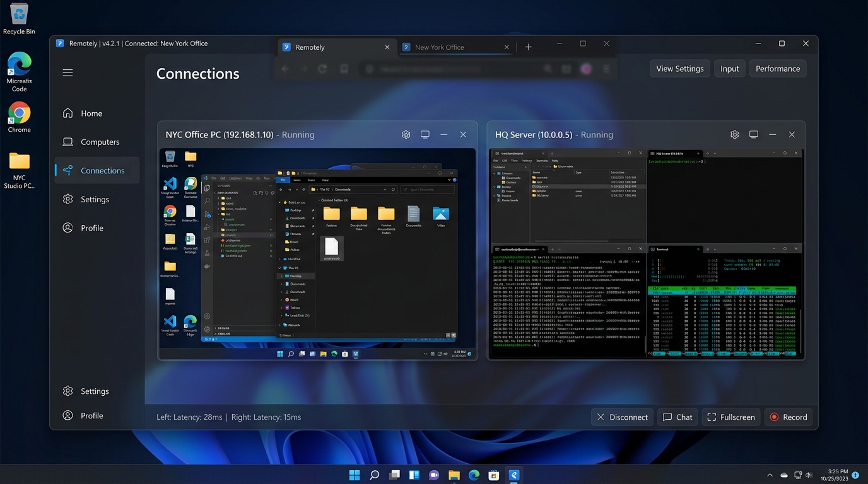Open the hamburger menu in Remotely sidebar
Image resolution: width=868 pixels, height=484 pixels.
tap(67, 73)
